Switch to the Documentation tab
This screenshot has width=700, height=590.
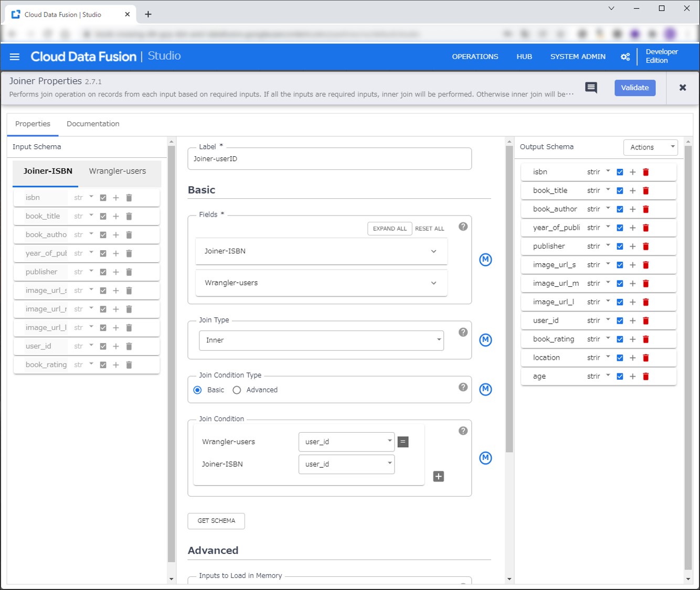(93, 124)
